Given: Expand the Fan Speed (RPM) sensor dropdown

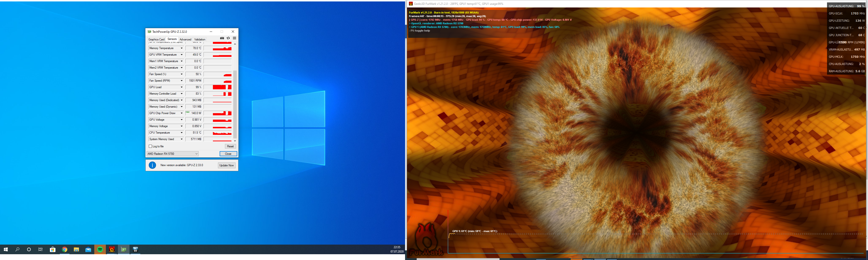Looking at the screenshot, I should [182, 81].
